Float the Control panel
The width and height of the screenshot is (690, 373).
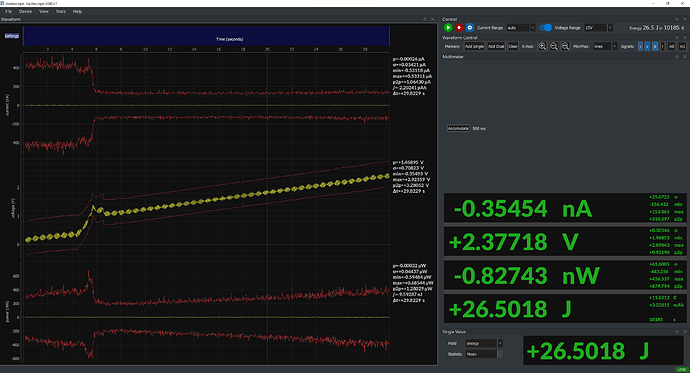(677, 19)
